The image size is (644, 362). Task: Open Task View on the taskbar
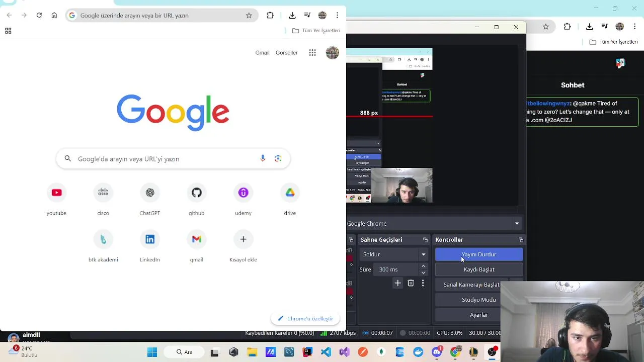[x=215, y=352]
